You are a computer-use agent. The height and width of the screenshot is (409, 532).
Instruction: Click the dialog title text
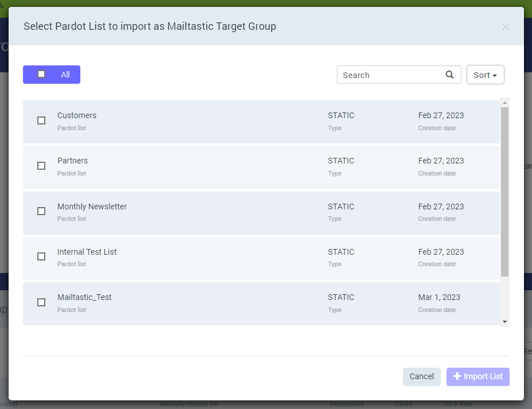[150, 26]
